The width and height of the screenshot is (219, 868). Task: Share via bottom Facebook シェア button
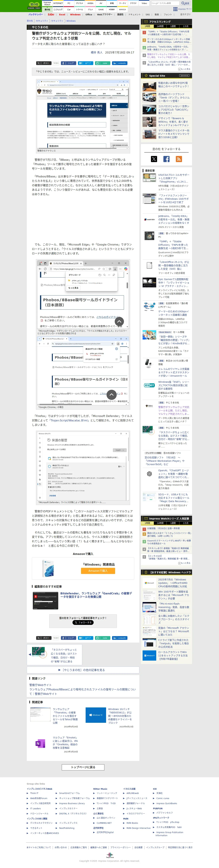[x=69, y=638]
